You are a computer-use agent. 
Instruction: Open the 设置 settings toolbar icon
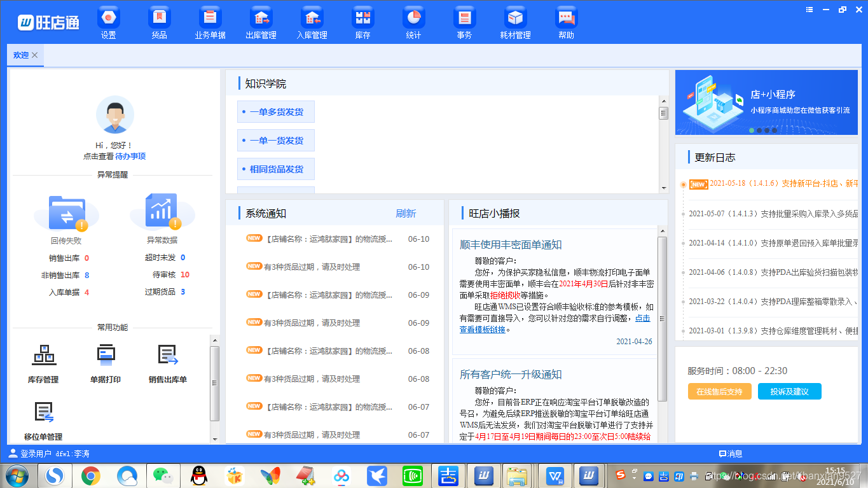click(109, 17)
